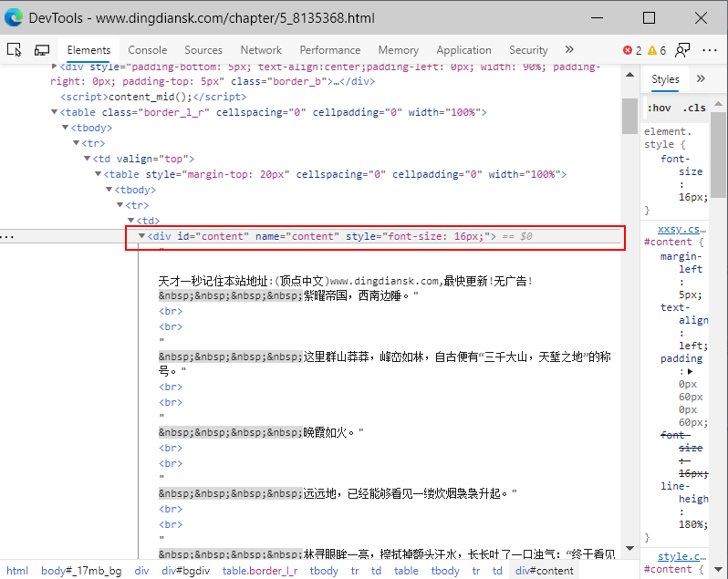
Task: Click the Elements panel scrollbar thumb
Action: pyautogui.click(x=630, y=116)
